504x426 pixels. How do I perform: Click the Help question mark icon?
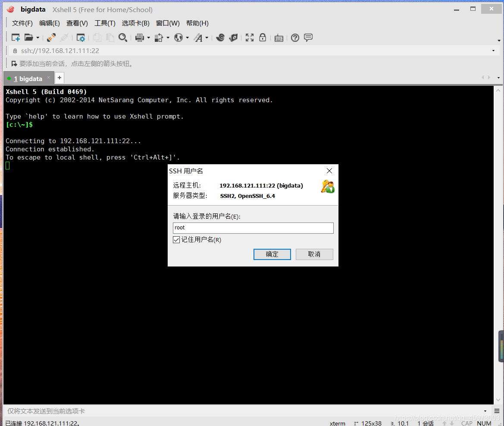pyautogui.click(x=295, y=38)
